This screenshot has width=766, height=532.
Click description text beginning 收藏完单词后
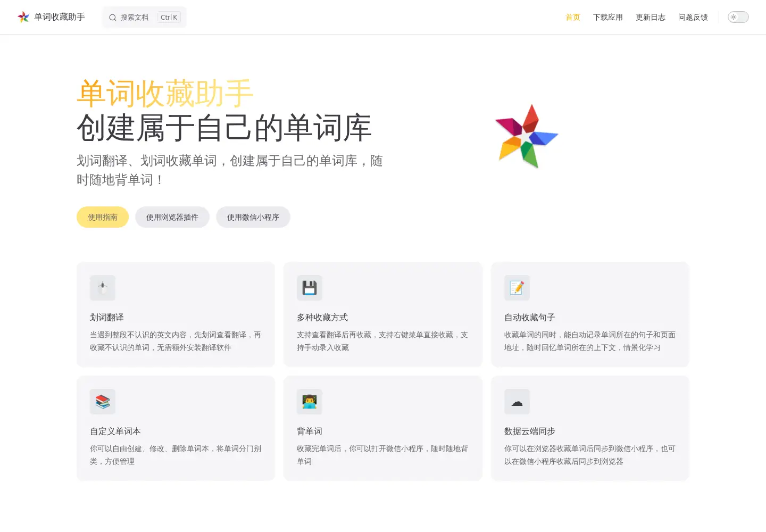click(x=382, y=455)
